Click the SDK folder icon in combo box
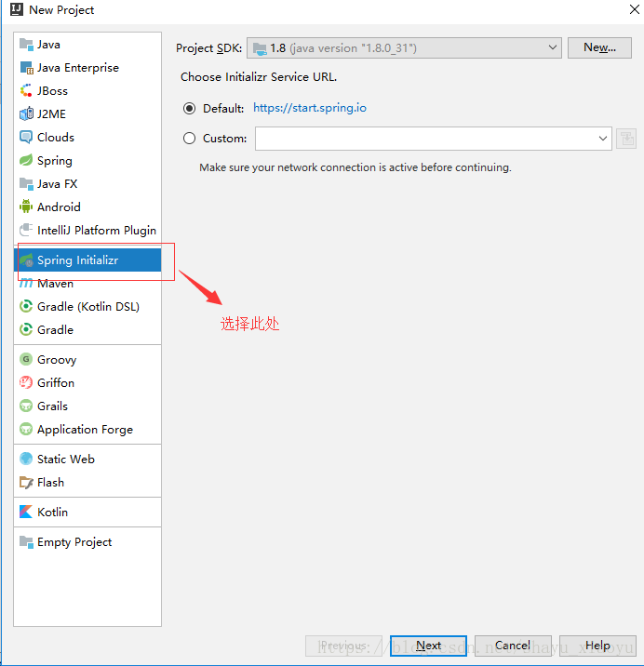The width and height of the screenshot is (644, 666). (x=260, y=48)
